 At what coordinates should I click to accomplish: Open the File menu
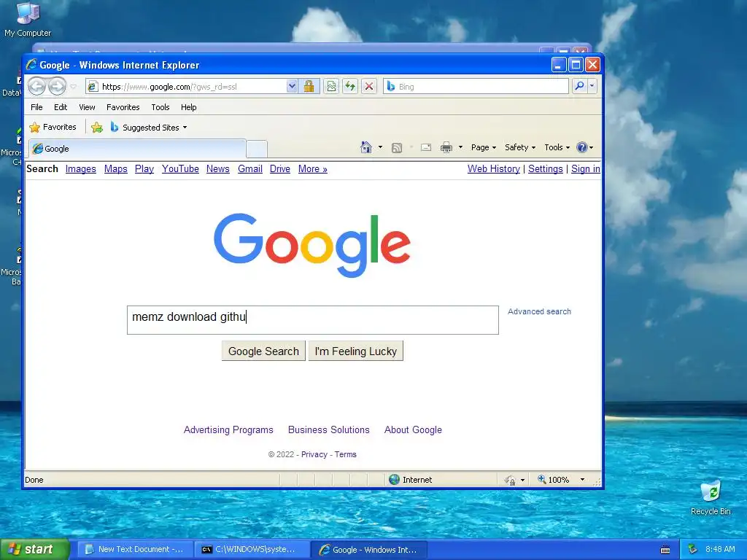click(36, 107)
